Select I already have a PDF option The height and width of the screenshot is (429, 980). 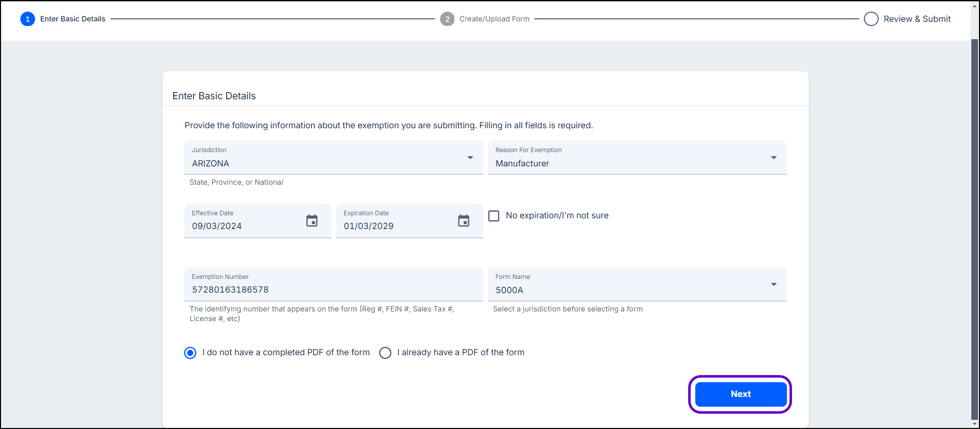tap(386, 353)
